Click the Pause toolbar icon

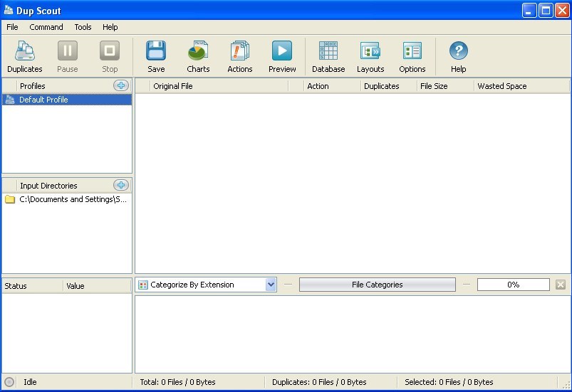click(68, 51)
